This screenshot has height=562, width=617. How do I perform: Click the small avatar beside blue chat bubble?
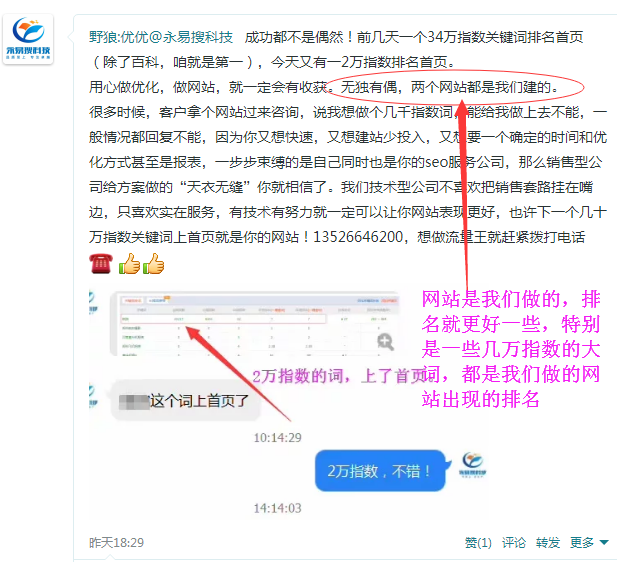pos(473,465)
